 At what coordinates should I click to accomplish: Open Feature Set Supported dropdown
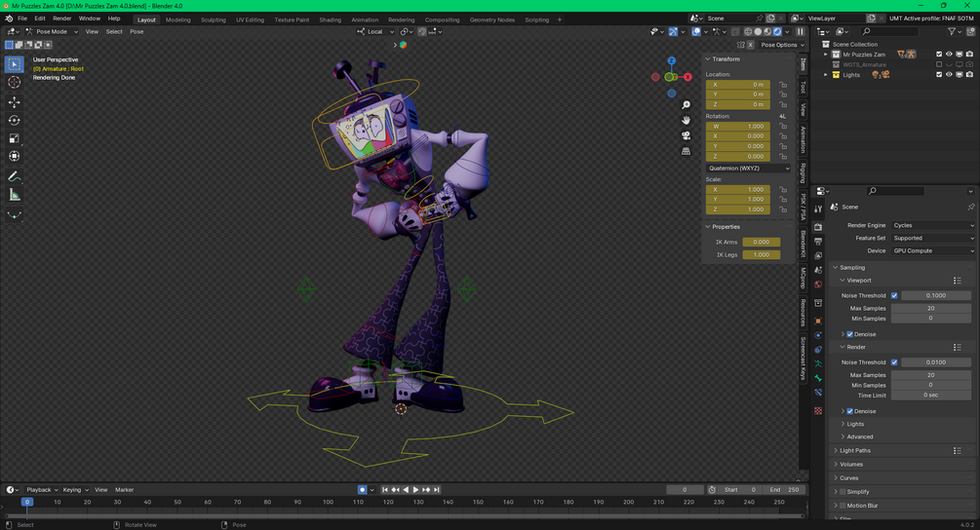pos(932,238)
